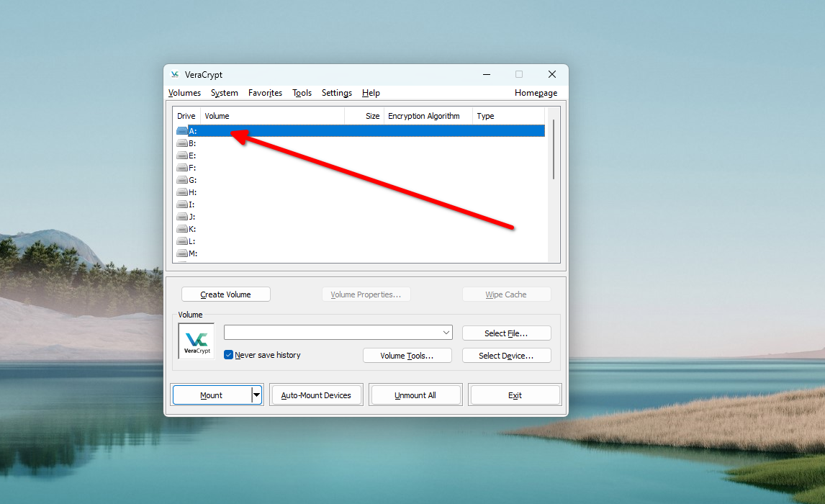Select the F: drive icon
Viewport: 825px width, 504px height.
click(182, 167)
